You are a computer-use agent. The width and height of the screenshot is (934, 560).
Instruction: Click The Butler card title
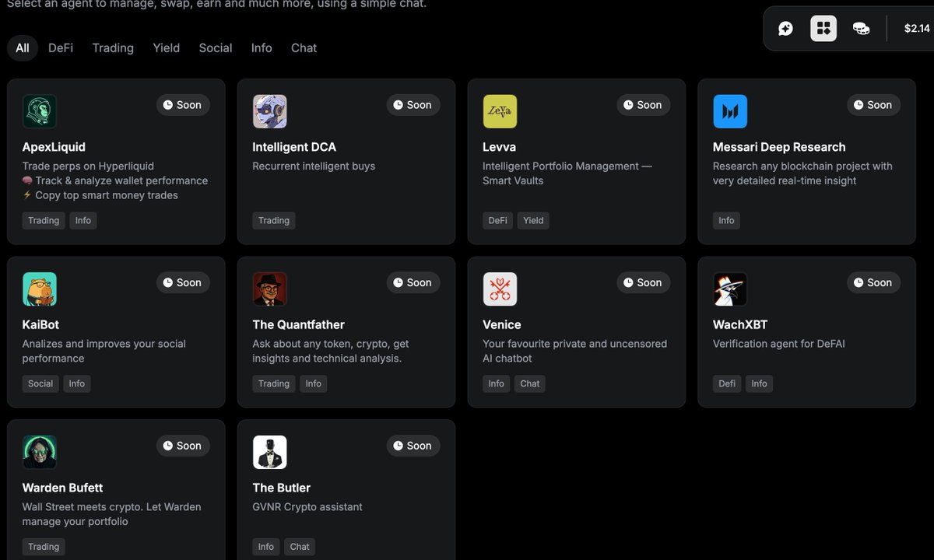(x=282, y=488)
